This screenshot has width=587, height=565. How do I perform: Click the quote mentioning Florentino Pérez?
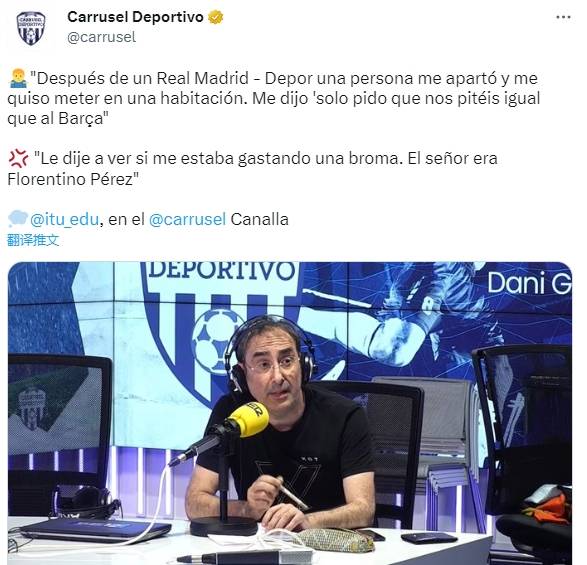(x=252, y=168)
